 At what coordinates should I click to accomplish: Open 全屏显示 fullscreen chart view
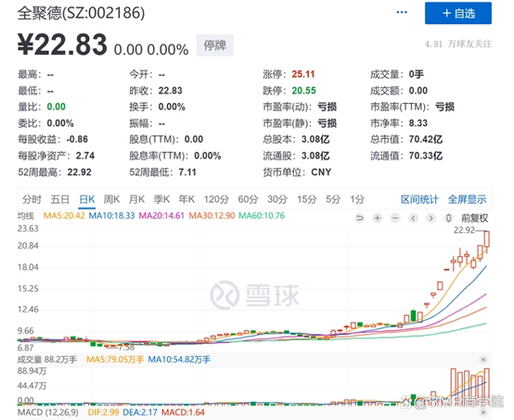pos(467,200)
